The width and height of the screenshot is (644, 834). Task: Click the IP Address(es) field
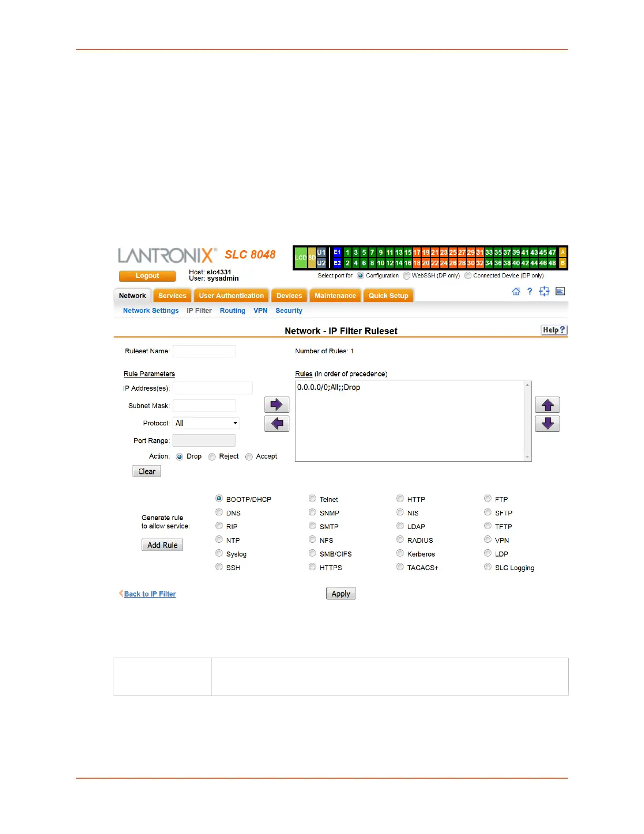click(x=213, y=388)
